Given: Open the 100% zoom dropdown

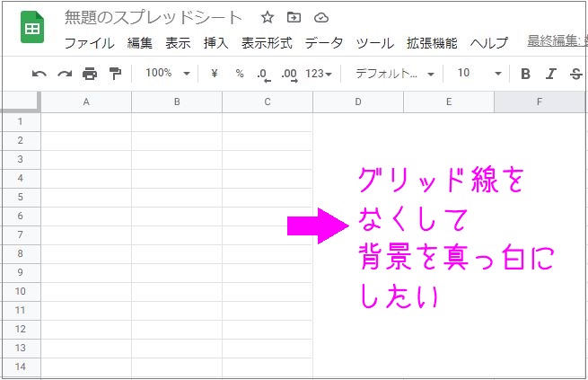Looking at the screenshot, I should point(167,74).
